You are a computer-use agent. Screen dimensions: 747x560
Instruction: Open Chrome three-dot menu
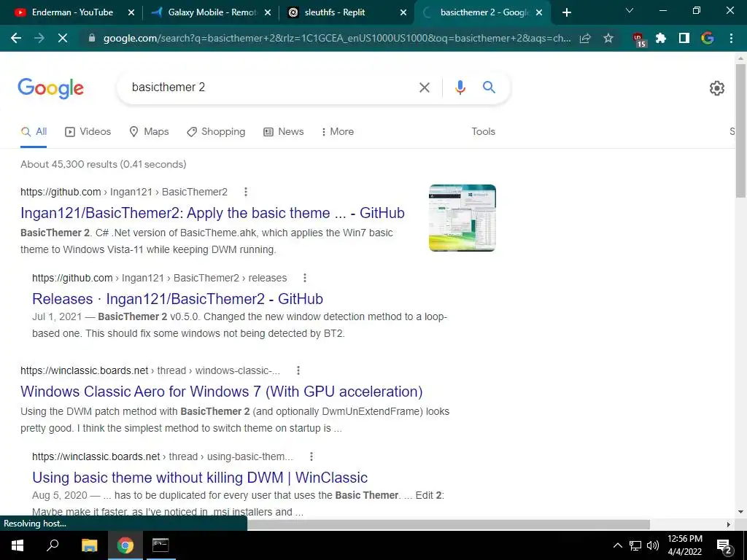(731, 38)
